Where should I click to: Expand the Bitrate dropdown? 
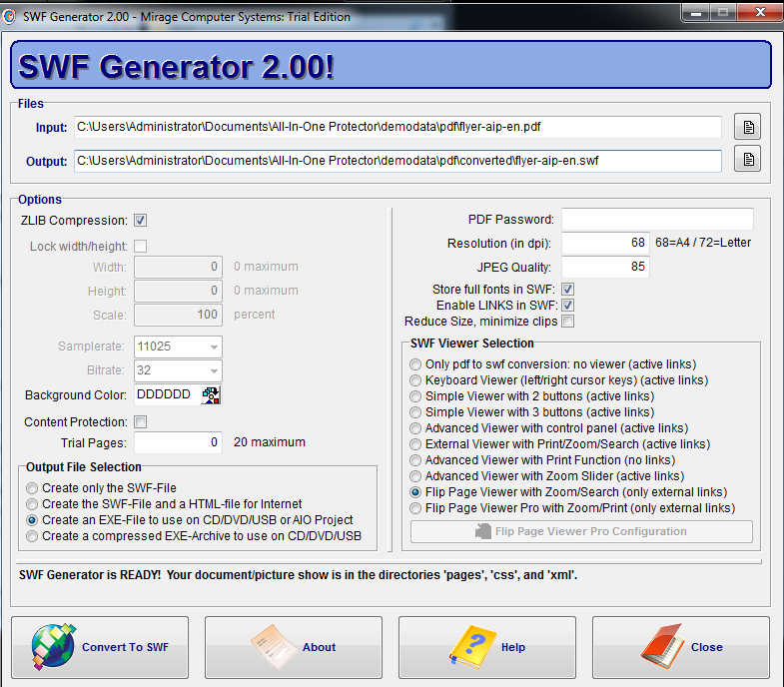click(x=214, y=371)
